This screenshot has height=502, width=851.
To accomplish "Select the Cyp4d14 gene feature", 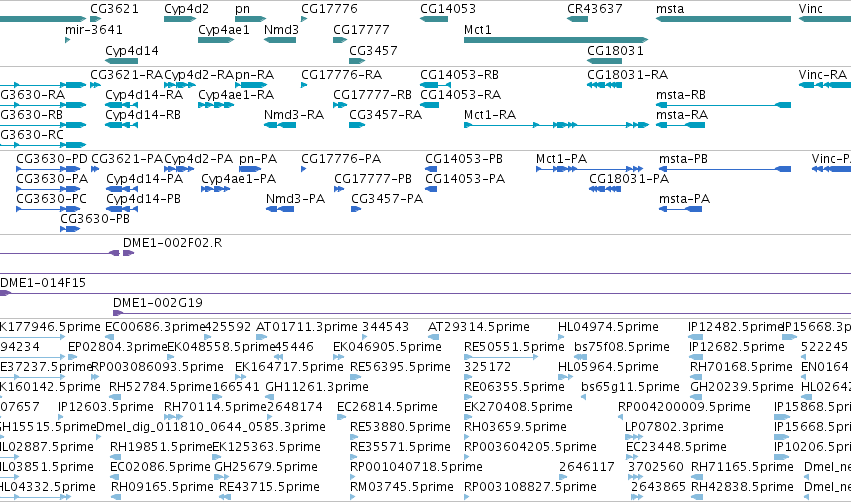I will click(122, 61).
